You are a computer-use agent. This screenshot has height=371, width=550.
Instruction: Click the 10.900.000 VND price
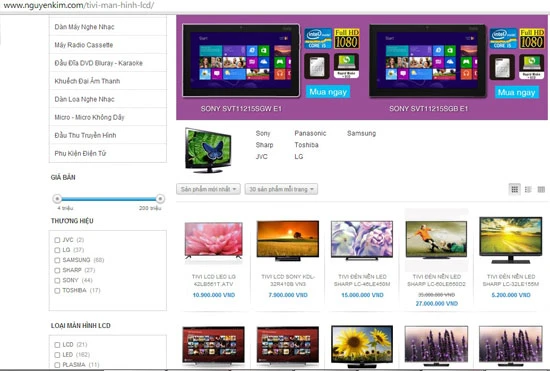pyautogui.click(x=214, y=295)
